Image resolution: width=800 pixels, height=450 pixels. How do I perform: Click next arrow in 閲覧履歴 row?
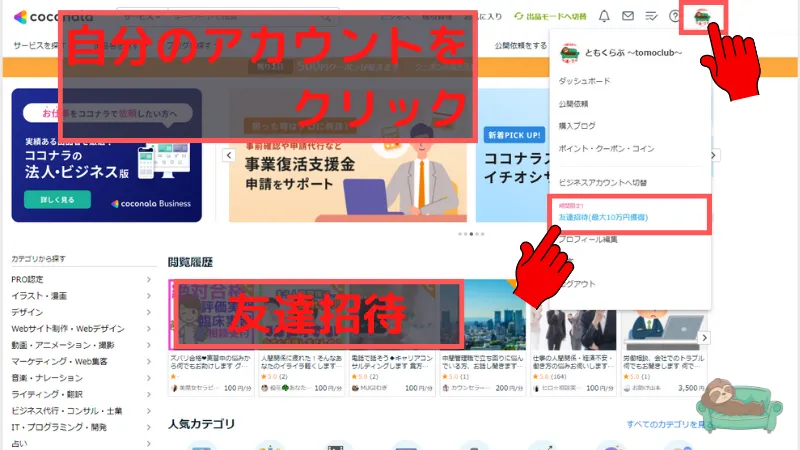(704, 338)
